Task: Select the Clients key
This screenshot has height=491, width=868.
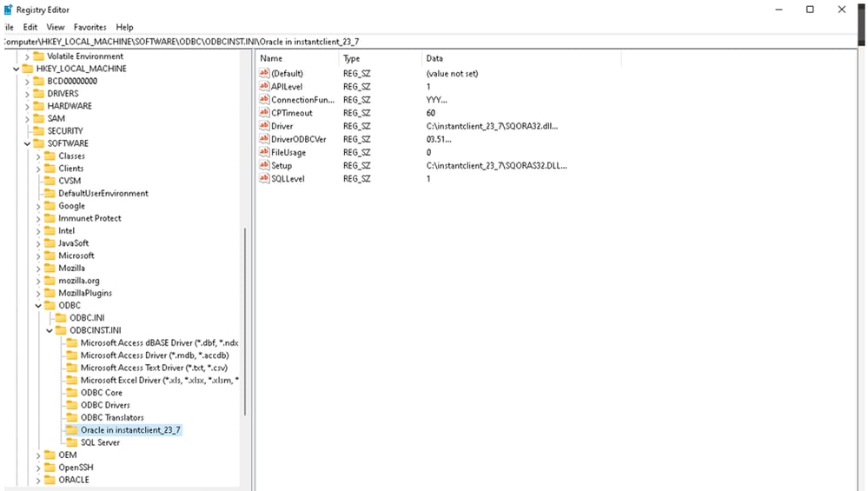Action: [71, 169]
